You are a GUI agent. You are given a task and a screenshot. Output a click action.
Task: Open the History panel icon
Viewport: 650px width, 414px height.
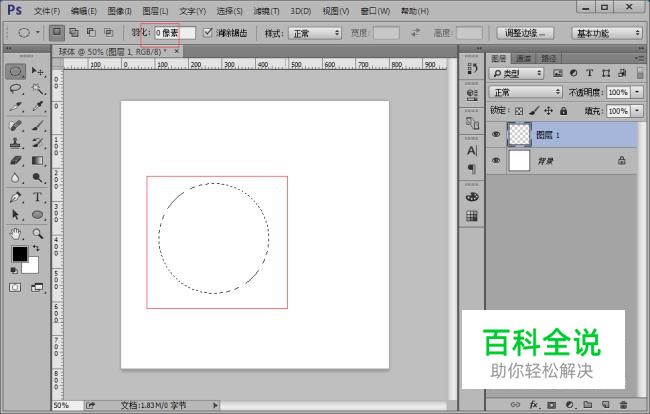click(x=472, y=69)
